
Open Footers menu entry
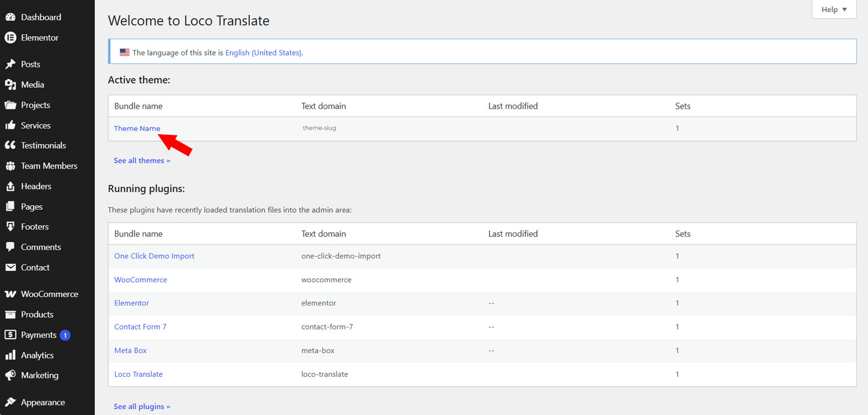click(x=35, y=227)
